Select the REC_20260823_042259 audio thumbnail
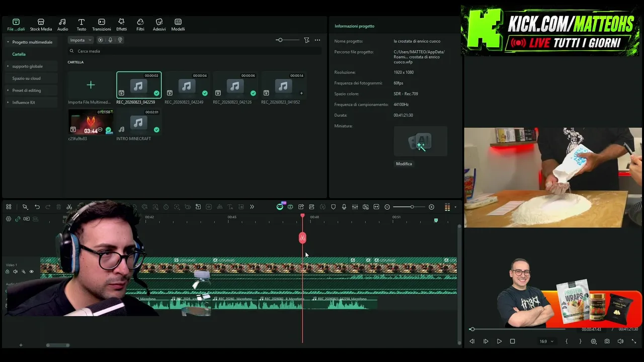This screenshot has height=362, width=644. point(139,85)
